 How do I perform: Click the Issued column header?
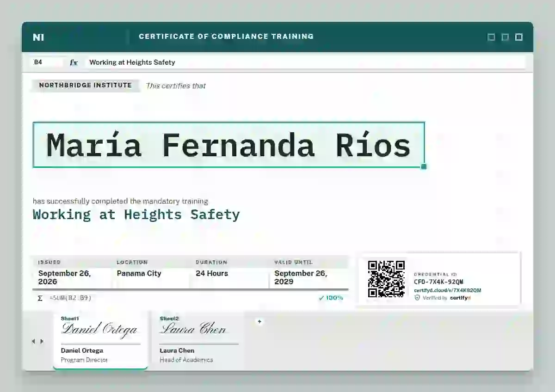click(x=49, y=262)
